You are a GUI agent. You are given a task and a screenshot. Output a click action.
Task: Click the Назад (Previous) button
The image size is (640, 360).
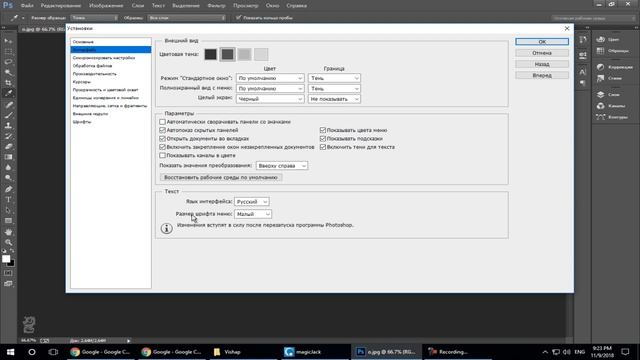coord(542,64)
